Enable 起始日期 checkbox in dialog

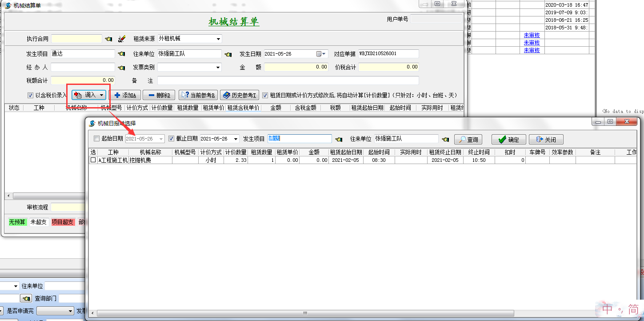pyautogui.click(x=97, y=139)
